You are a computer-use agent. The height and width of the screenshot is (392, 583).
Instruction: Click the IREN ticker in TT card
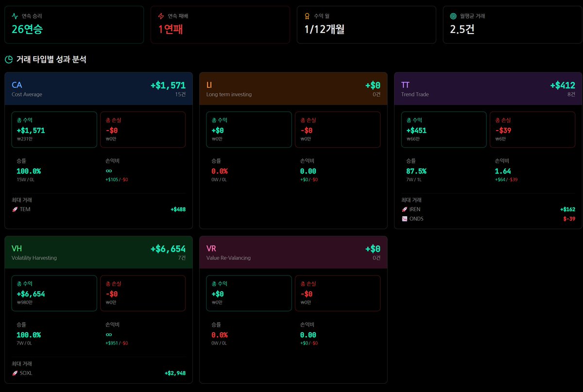point(415,209)
